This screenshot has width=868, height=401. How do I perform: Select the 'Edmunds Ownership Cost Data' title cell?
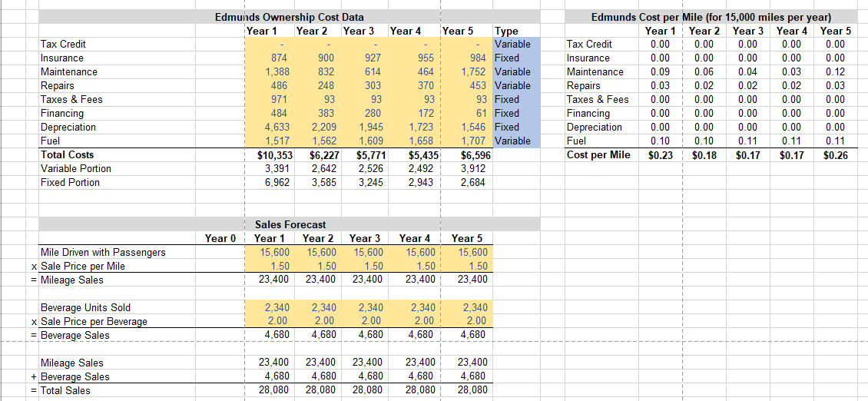click(x=289, y=17)
